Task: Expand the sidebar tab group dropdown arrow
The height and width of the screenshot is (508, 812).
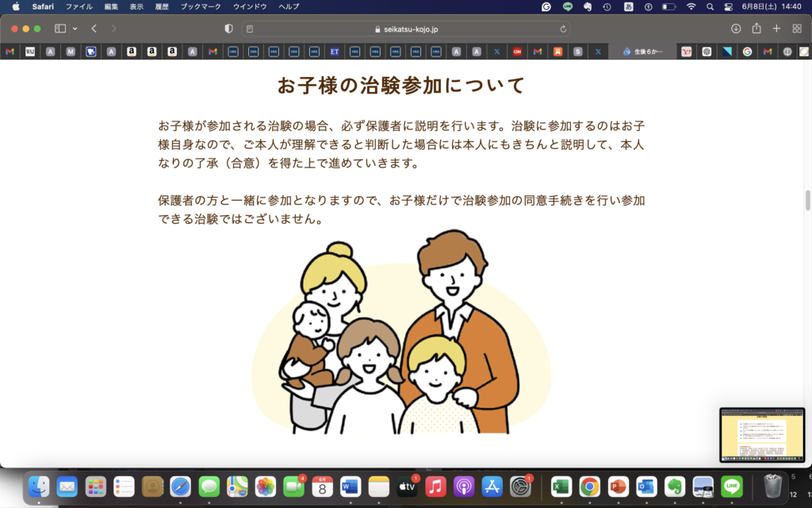Action: (x=75, y=29)
